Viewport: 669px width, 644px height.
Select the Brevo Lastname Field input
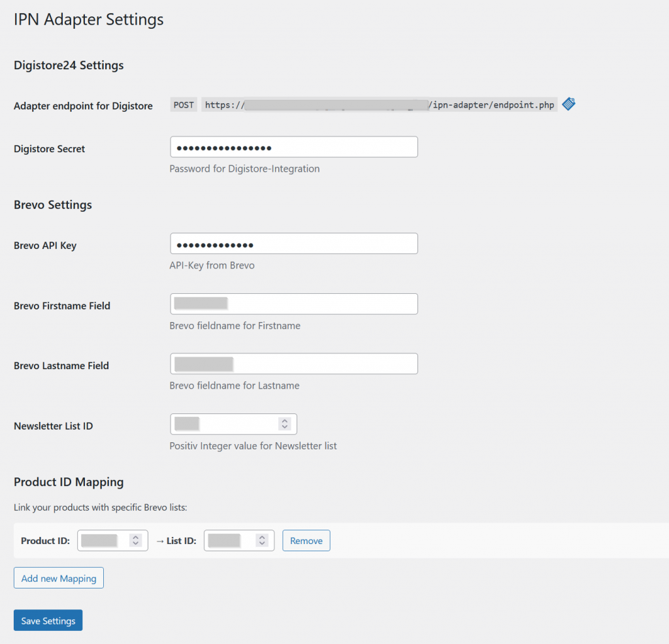tap(293, 364)
